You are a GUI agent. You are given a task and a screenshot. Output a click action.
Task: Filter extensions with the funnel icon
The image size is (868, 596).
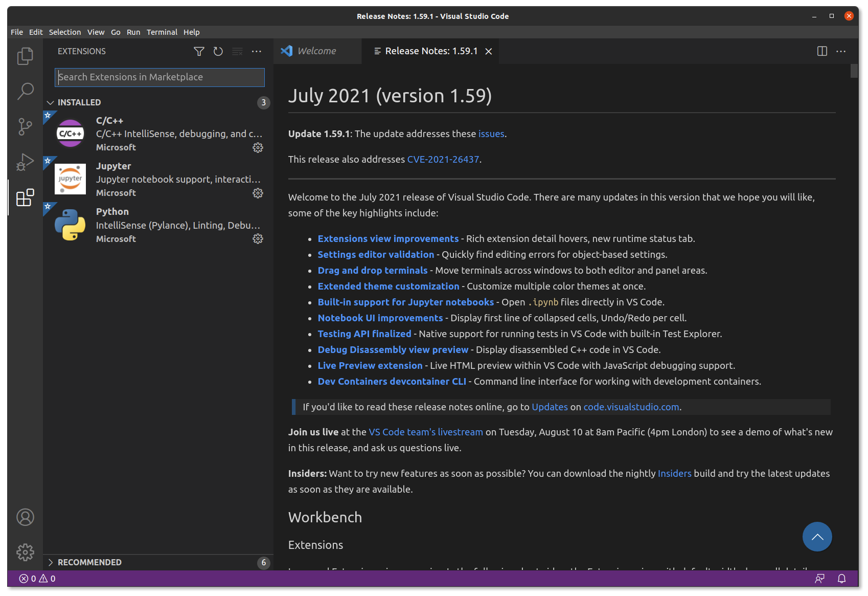[x=199, y=51]
